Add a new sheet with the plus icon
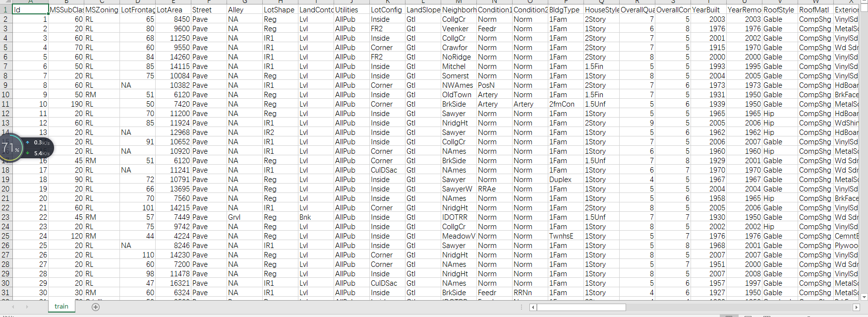This screenshot has height=317, width=868. click(96, 307)
